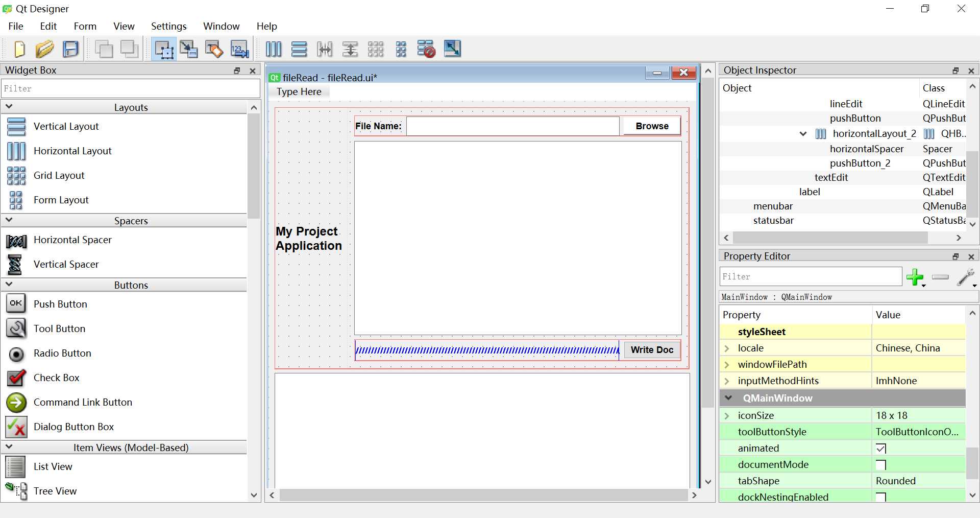Select Dialog Button Box widget
The width and height of the screenshot is (980, 518).
(73, 427)
